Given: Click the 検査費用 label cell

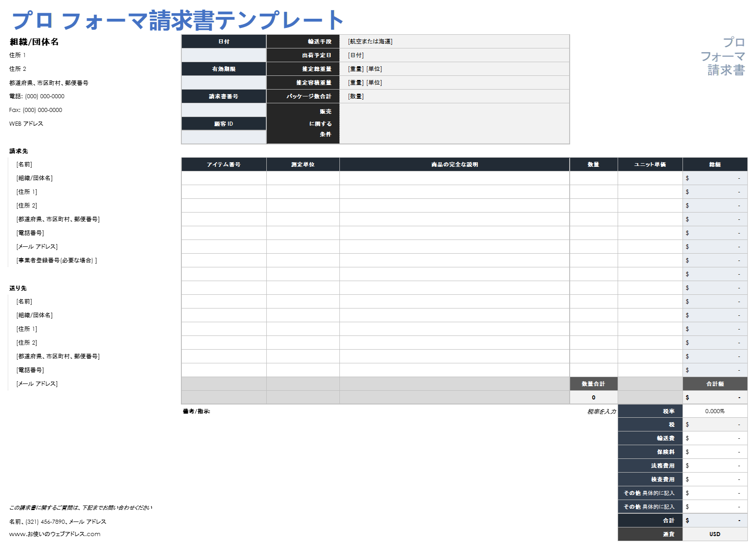Looking at the screenshot, I should tap(650, 479).
